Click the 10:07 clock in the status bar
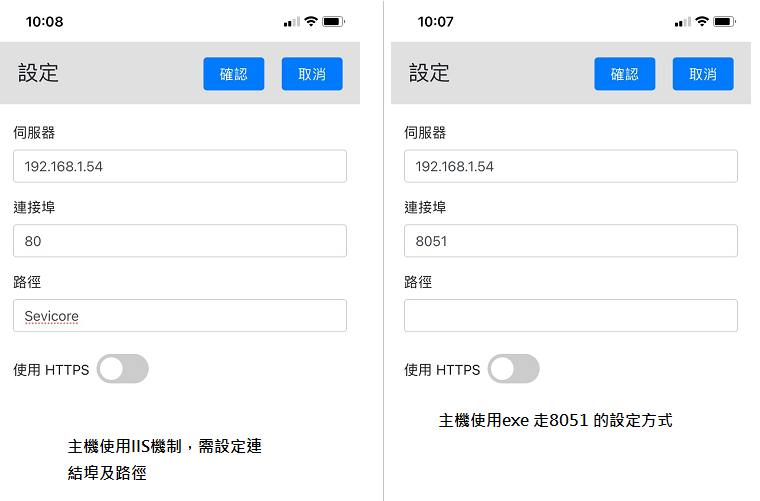The width and height of the screenshot is (760, 501). [x=436, y=21]
